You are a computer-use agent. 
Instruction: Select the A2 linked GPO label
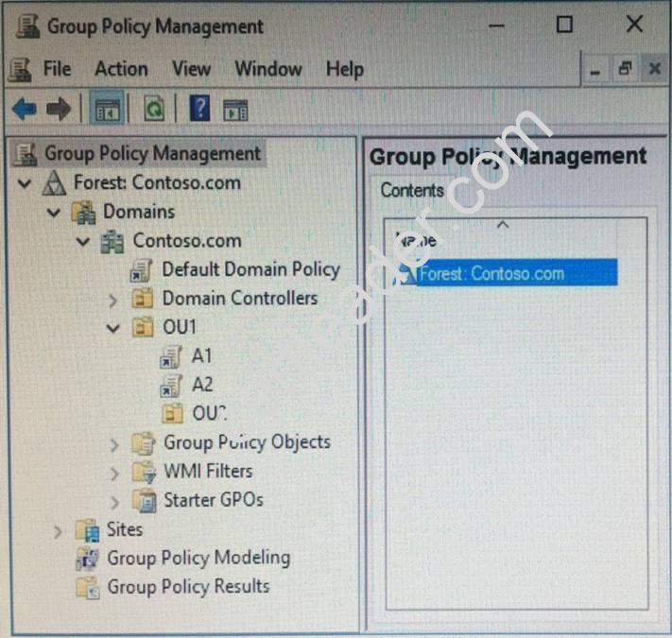(202, 385)
